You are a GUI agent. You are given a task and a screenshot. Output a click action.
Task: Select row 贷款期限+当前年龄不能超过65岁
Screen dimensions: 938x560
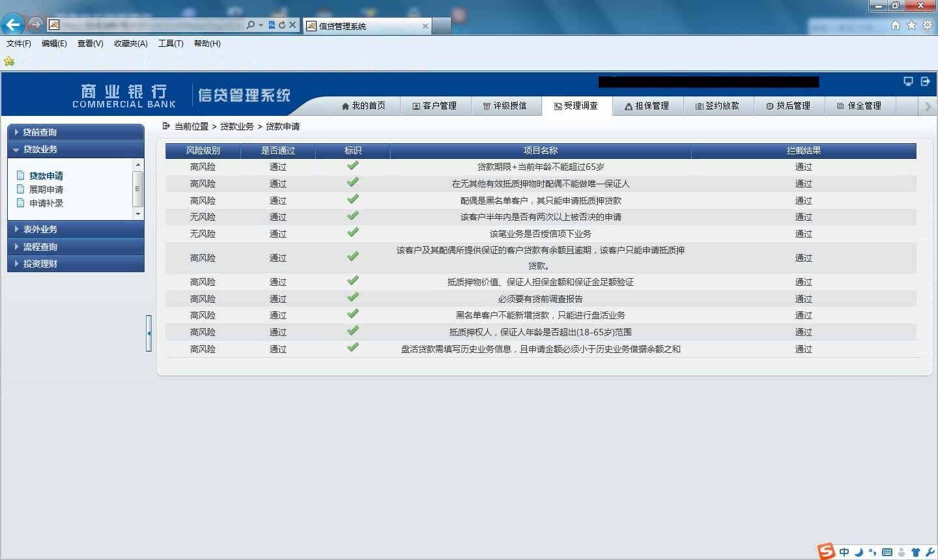[x=541, y=167]
